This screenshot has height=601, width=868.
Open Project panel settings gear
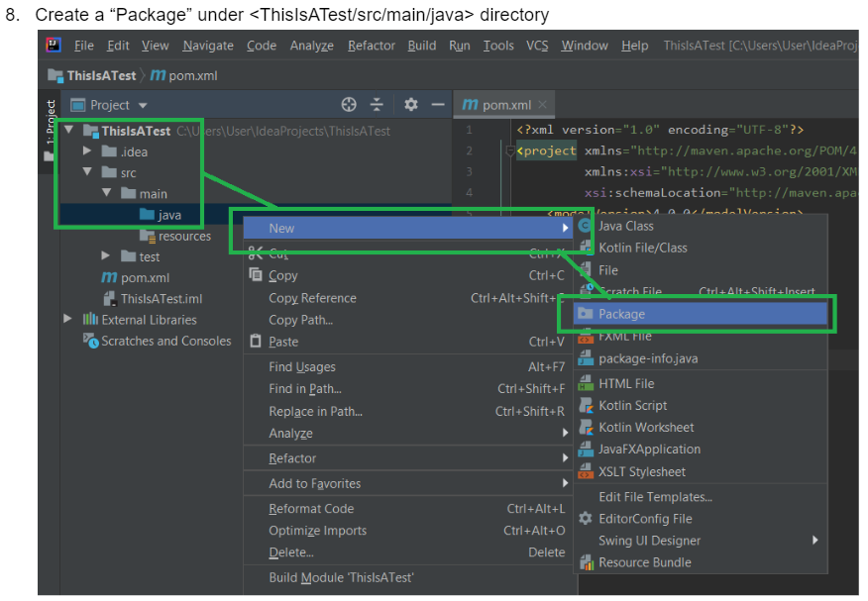411,105
